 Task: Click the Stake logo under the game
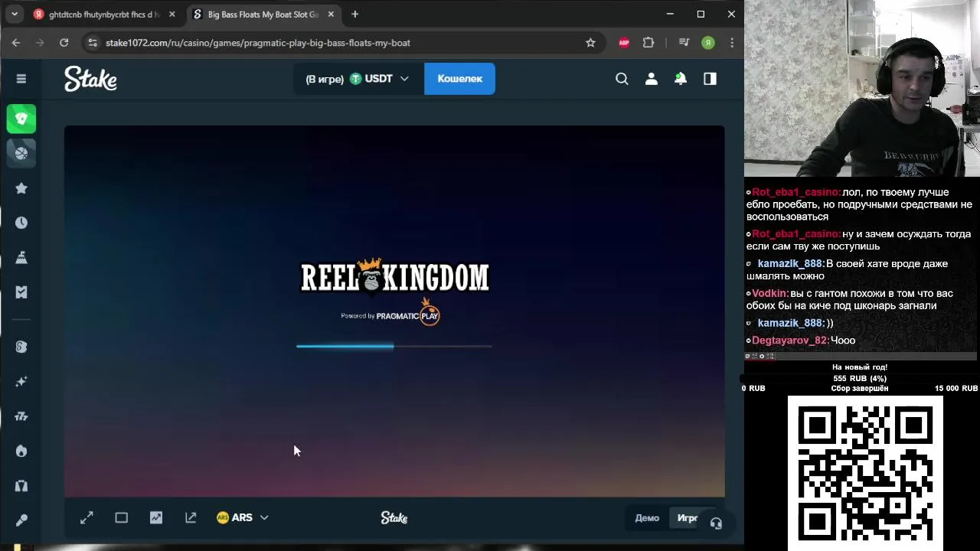pyautogui.click(x=394, y=518)
